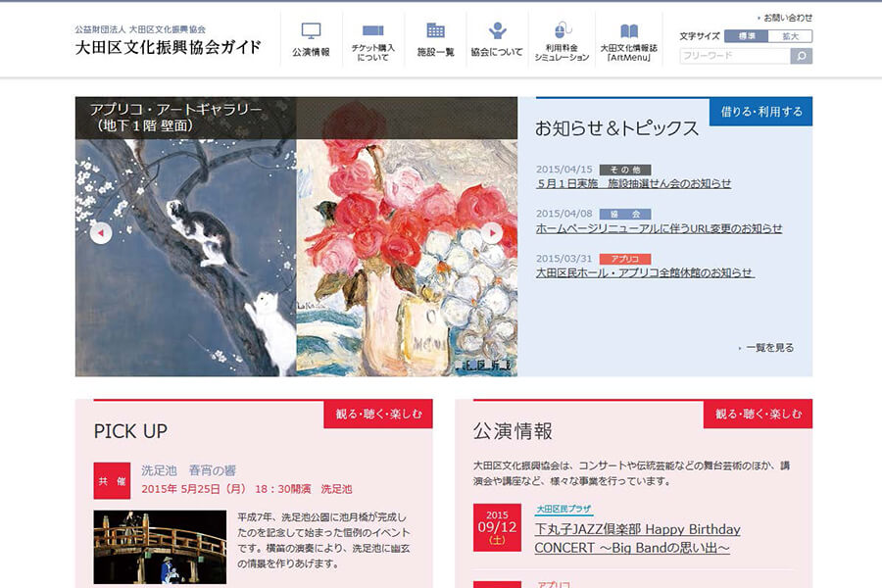Click the その他 category tag
The width and height of the screenshot is (882, 588).
(x=625, y=170)
